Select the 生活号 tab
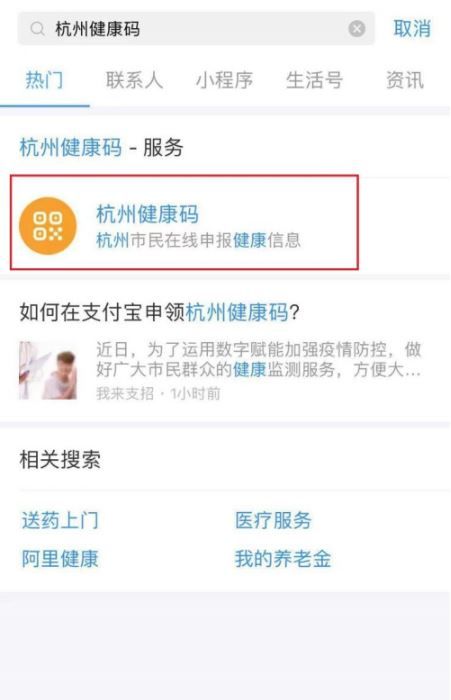 pos(314,80)
